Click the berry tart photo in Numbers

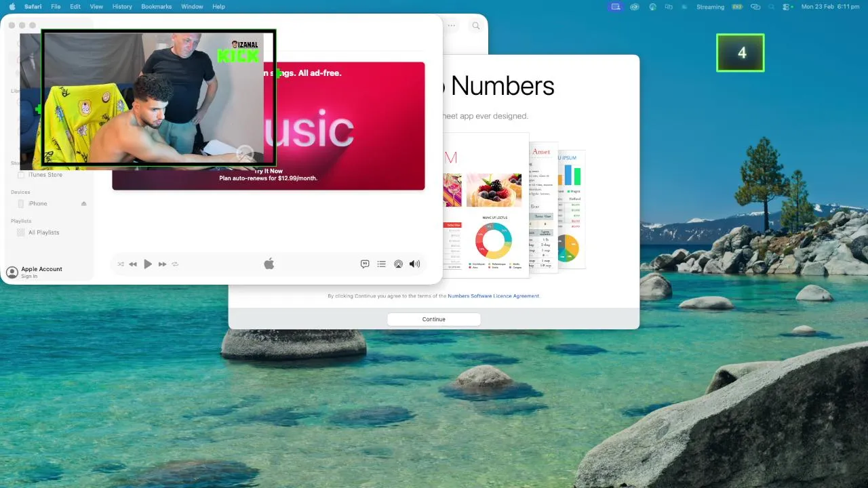(494, 190)
